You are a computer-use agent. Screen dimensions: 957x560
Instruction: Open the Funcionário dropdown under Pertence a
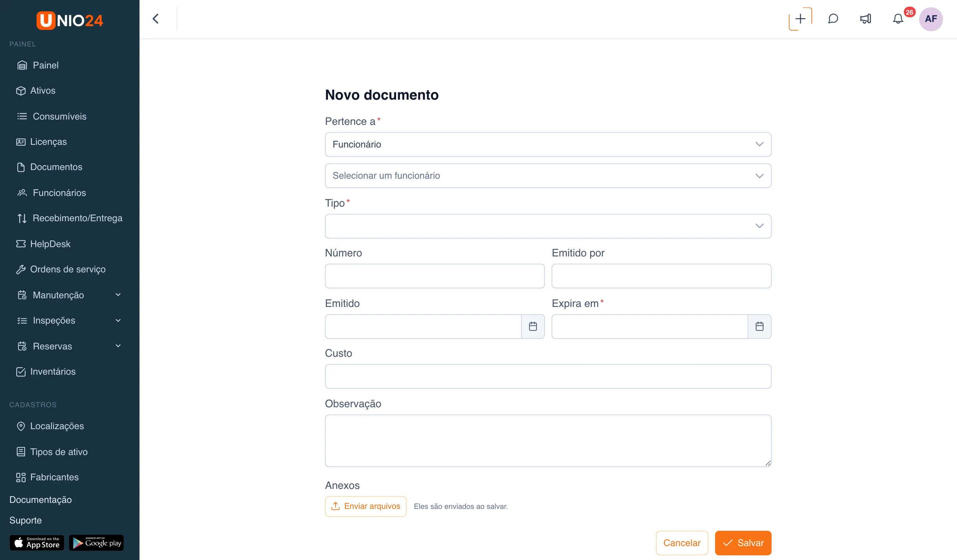click(x=548, y=144)
